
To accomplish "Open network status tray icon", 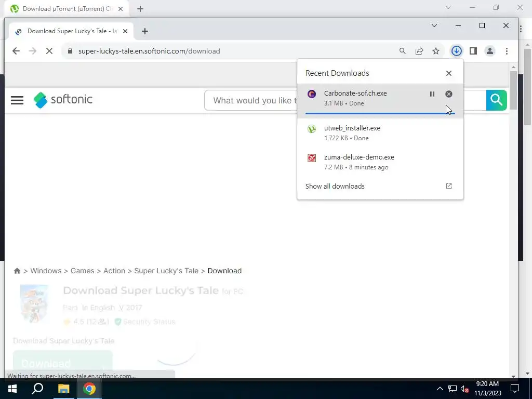I will click(x=453, y=389).
